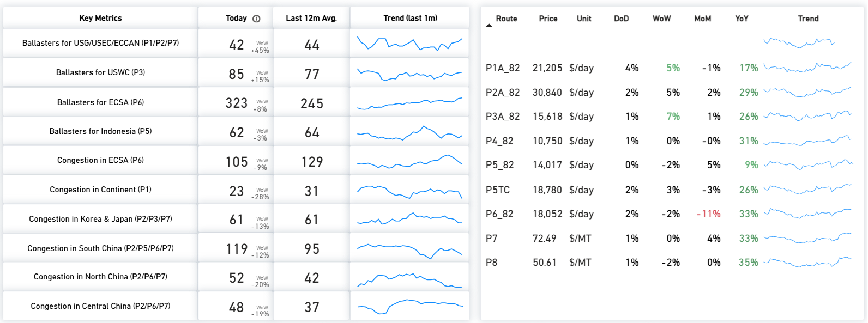Select Ballasters for USG/USEC/ECCAN (P1/P2/P7) row
The height and width of the screenshot is (323, 868).
(x=236, y=43)
